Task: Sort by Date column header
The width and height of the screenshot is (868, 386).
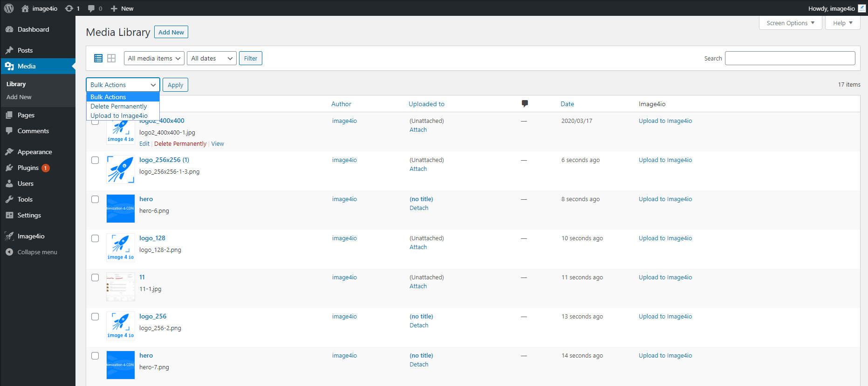Action: point(567,104)
